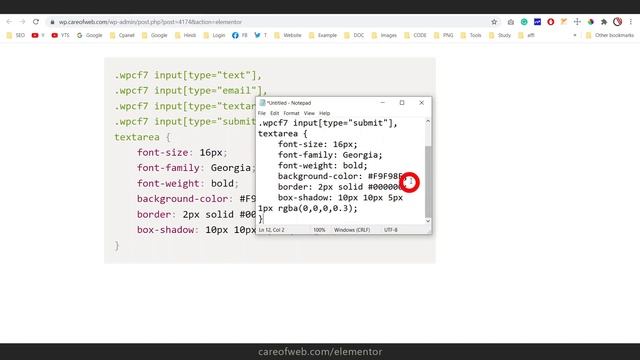Open the Chrome profile avatar
The height and width of the screenshot is (360, 640).
tap(618, 22)
